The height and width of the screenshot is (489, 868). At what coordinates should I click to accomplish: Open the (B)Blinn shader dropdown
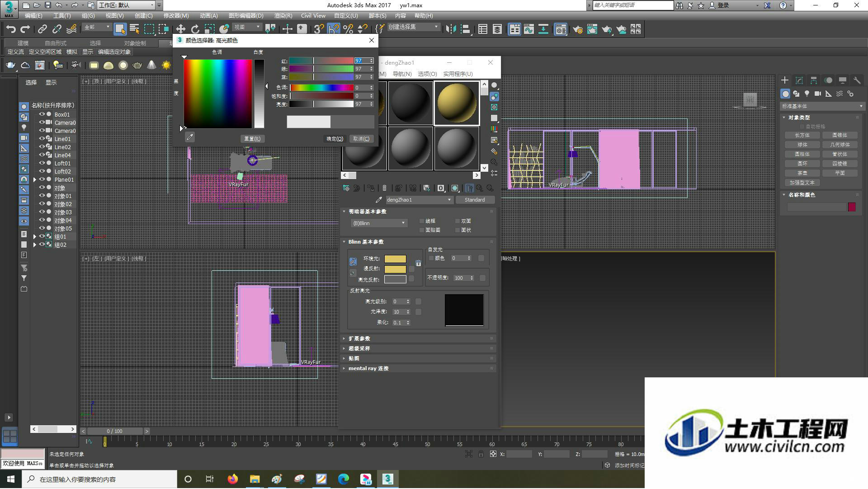pyautogui.click(x=379, y=223)
